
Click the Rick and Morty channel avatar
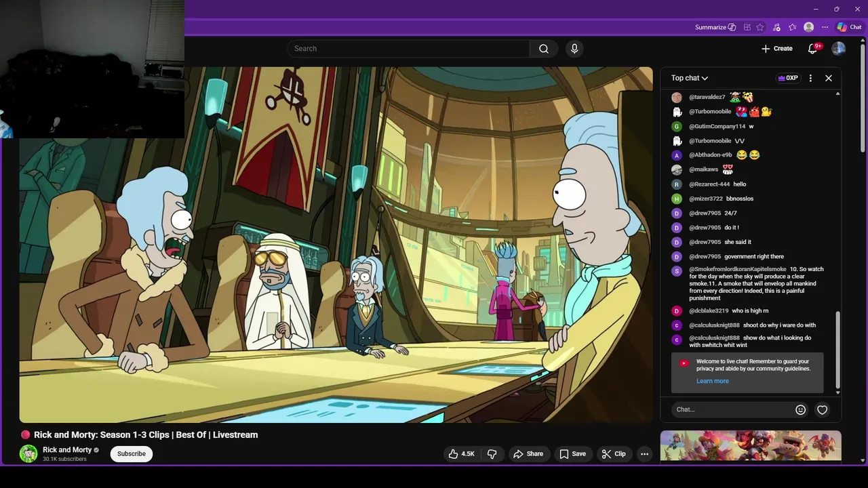tap(28, 453)
